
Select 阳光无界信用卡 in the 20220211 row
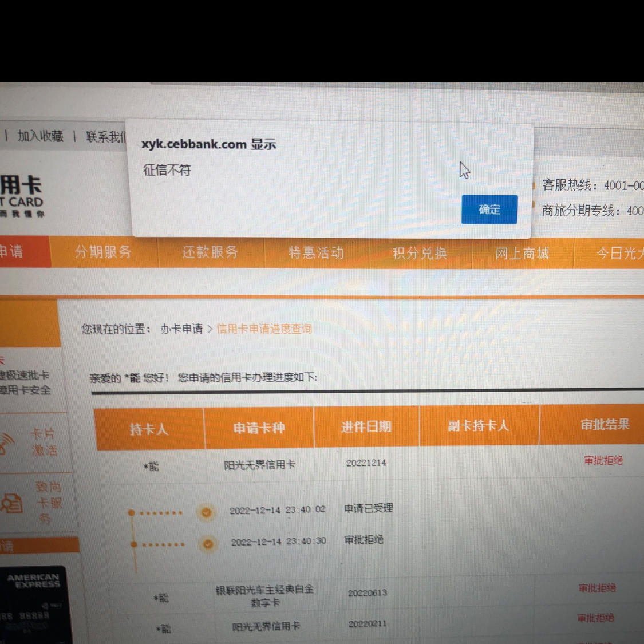pos(266,627)
